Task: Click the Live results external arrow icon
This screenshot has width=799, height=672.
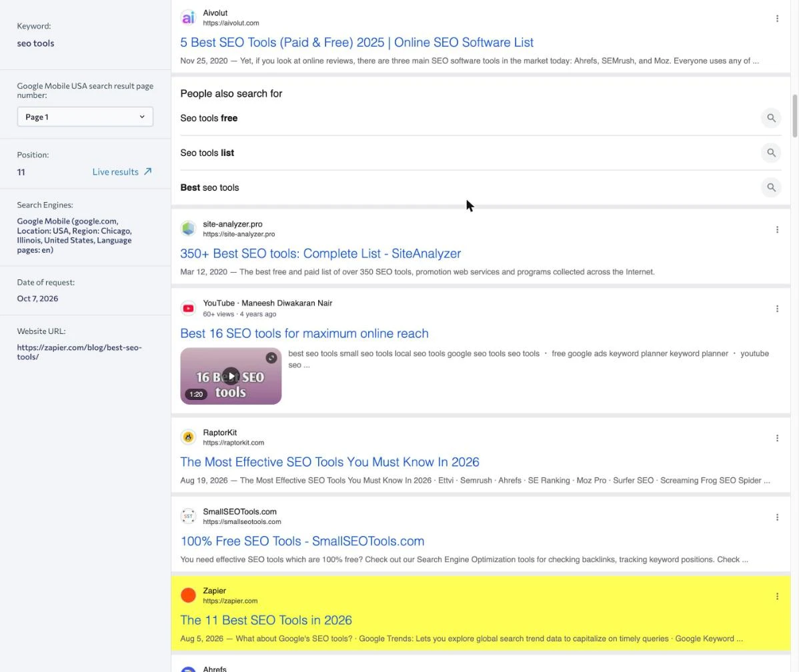Action: click(x=148, y=172)
